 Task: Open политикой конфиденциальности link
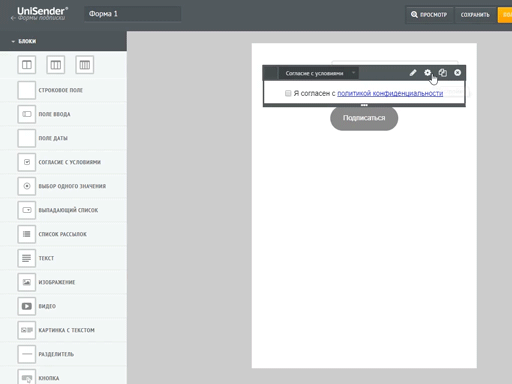pyautogui.click(x=390, y=93)
